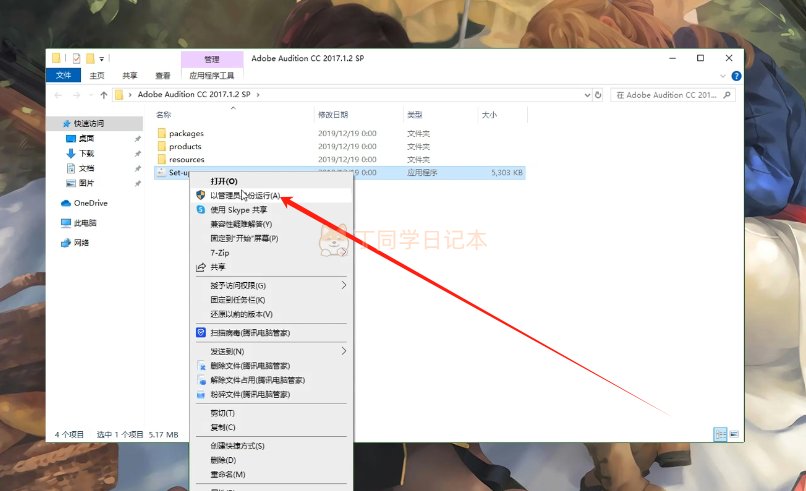
Task: Open Downloads (下载) in sidebar
Action: (x=86, y=153)
